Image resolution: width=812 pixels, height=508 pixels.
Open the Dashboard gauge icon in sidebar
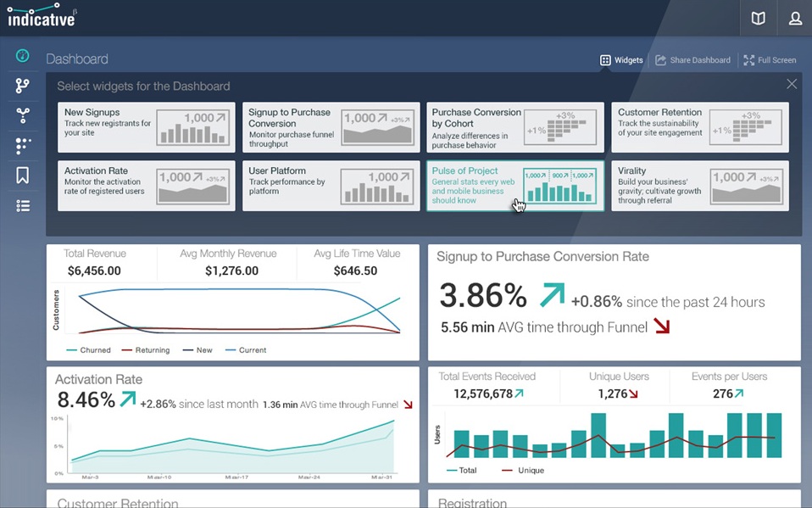point(22,54)
